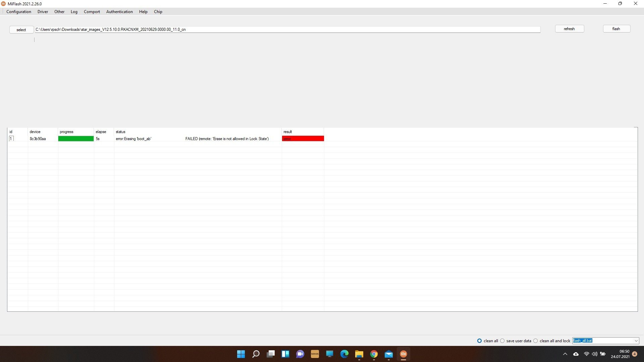Image resolution: width=644 pixels, height=362 pixels.
Task: Click the FAILED Lock State message
Action: 227,139
